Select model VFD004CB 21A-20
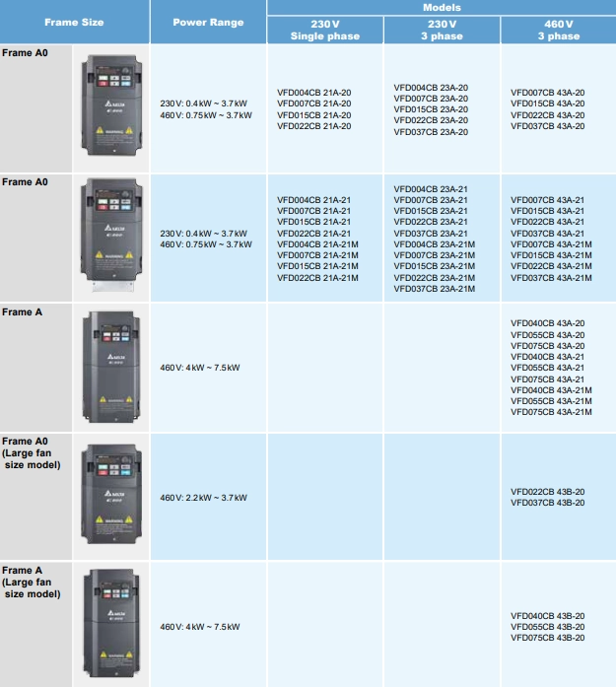The width and height of the screenshot is (616, 687). click(313, 93)
